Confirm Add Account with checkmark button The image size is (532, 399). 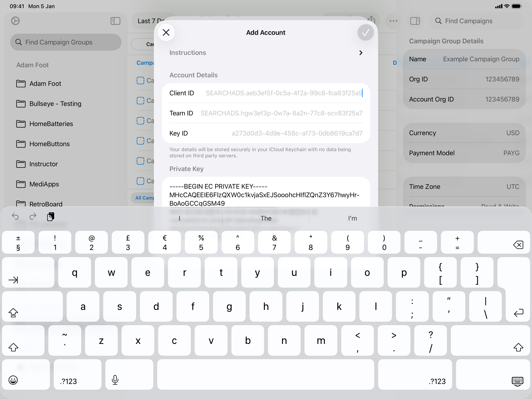(365, 33)
